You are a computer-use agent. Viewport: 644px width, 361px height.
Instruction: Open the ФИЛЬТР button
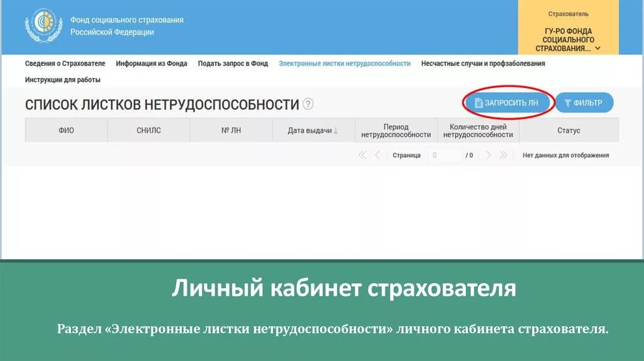584,103
